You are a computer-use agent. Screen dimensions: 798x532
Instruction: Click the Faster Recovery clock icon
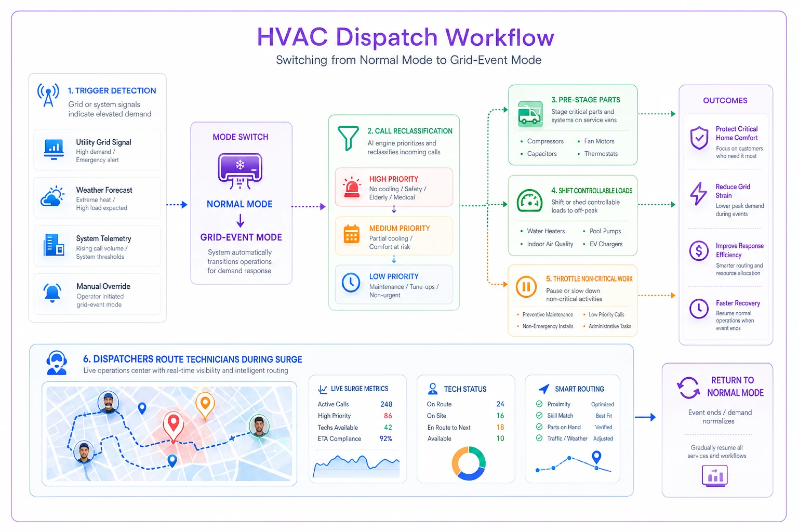click(699, 309)
